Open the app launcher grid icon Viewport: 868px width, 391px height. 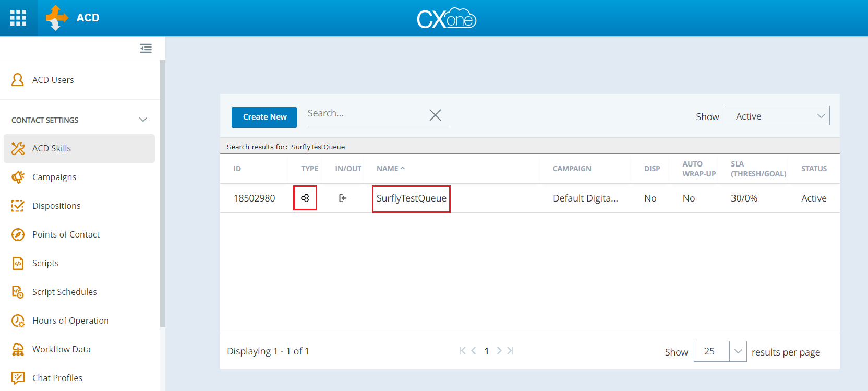coord(18,18)
